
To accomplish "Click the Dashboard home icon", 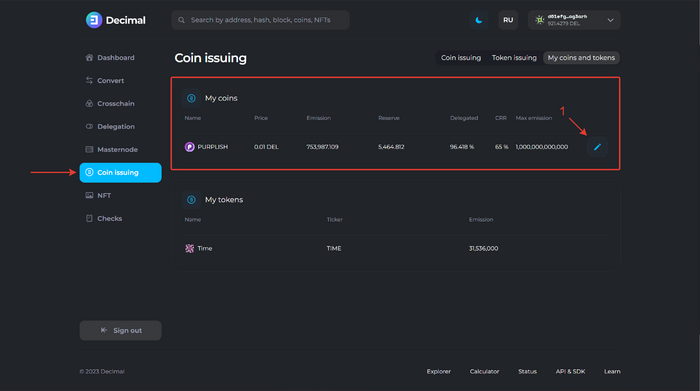I will [x=89, y=58].
